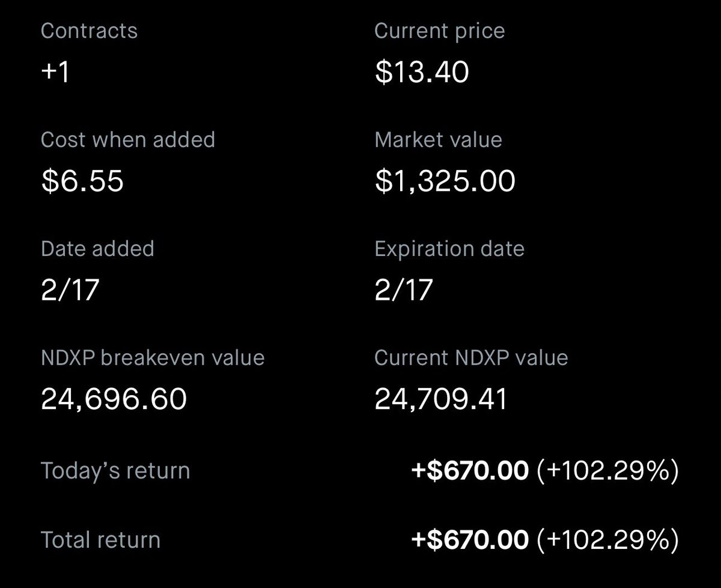Click the Total return label
This screenshot has height=588, width=721.
100,540
